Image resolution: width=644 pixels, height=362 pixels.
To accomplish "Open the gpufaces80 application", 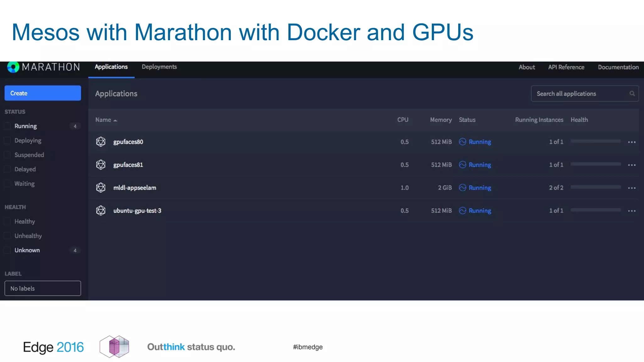I will 128,142.
